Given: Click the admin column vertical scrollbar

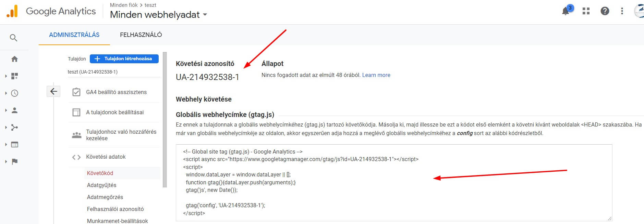Looking at the screenshot, I should (165, 120).
